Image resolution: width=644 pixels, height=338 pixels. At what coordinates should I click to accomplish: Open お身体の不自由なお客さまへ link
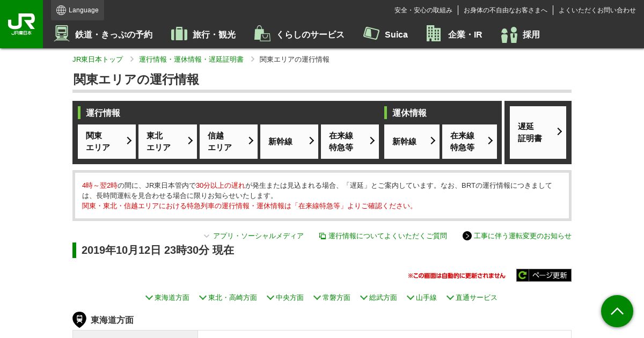[x=506, y=10]
